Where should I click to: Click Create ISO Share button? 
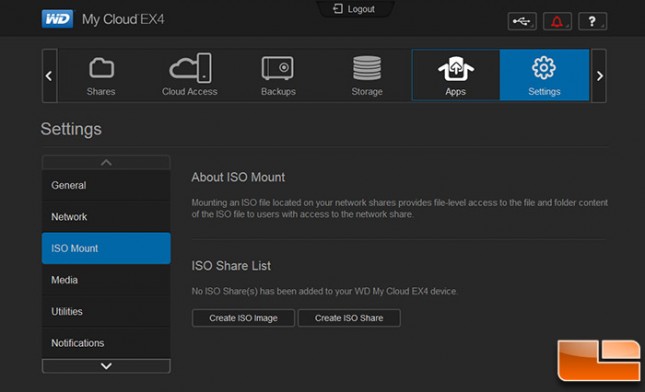[349, 318]
